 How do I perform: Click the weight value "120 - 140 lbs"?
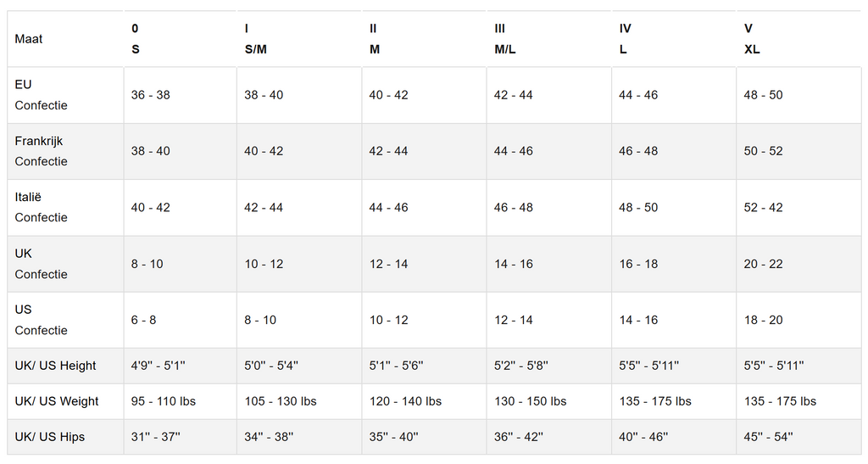(x=405, y=401)
